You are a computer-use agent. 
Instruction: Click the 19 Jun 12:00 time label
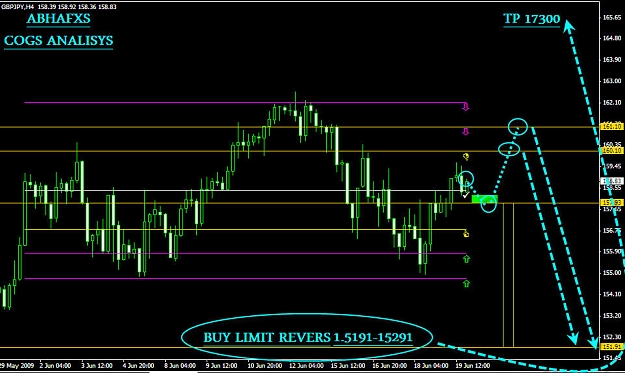(473, 365)
